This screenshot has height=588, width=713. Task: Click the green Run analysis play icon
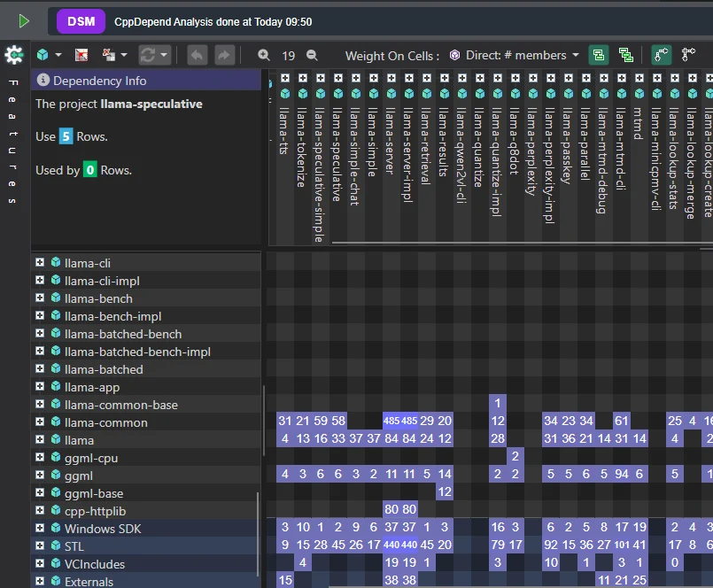24,21
